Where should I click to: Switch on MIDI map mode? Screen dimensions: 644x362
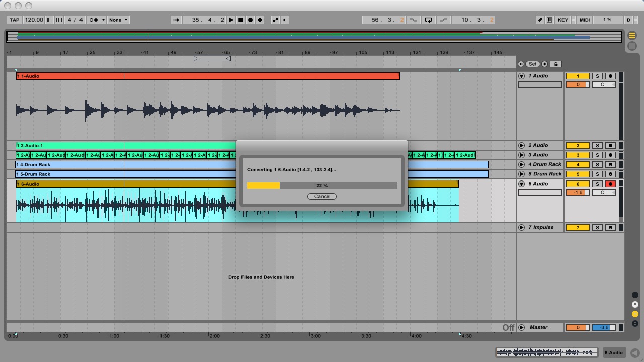tap(584, 20)
